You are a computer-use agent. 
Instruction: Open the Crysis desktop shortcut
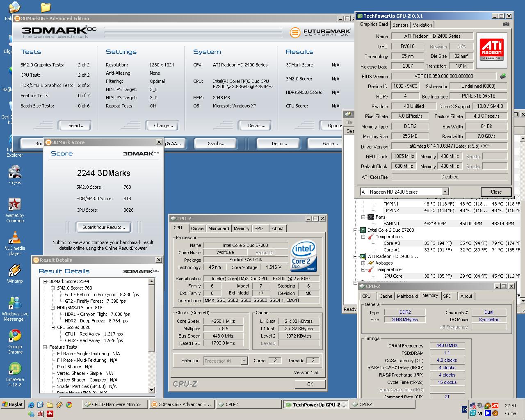(x=15, y=175)
